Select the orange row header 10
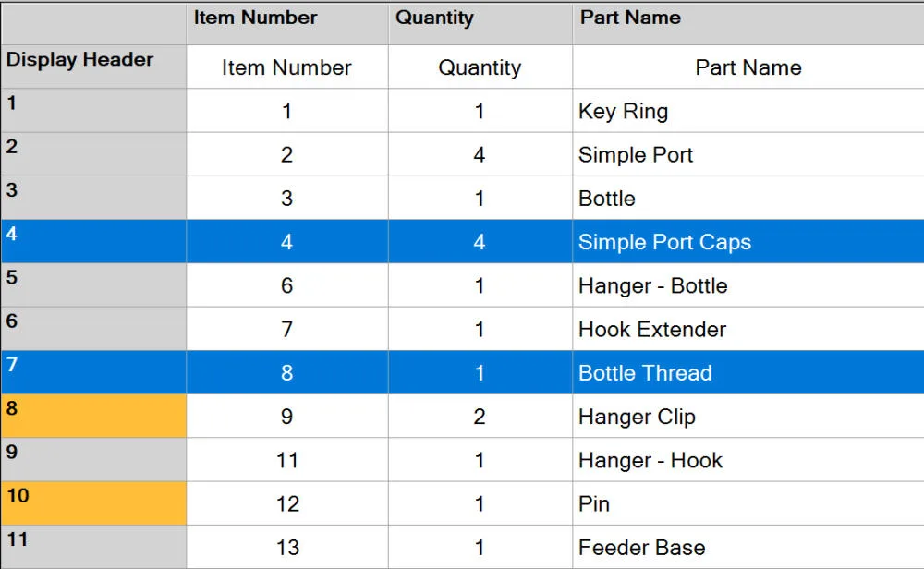The image size is (924, 569). pos(93,503)
